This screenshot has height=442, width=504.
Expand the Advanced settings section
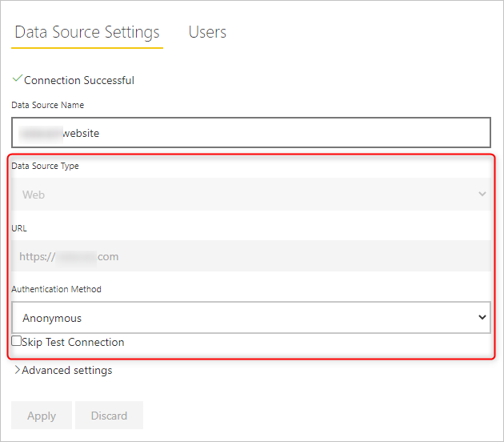(67, 370)
